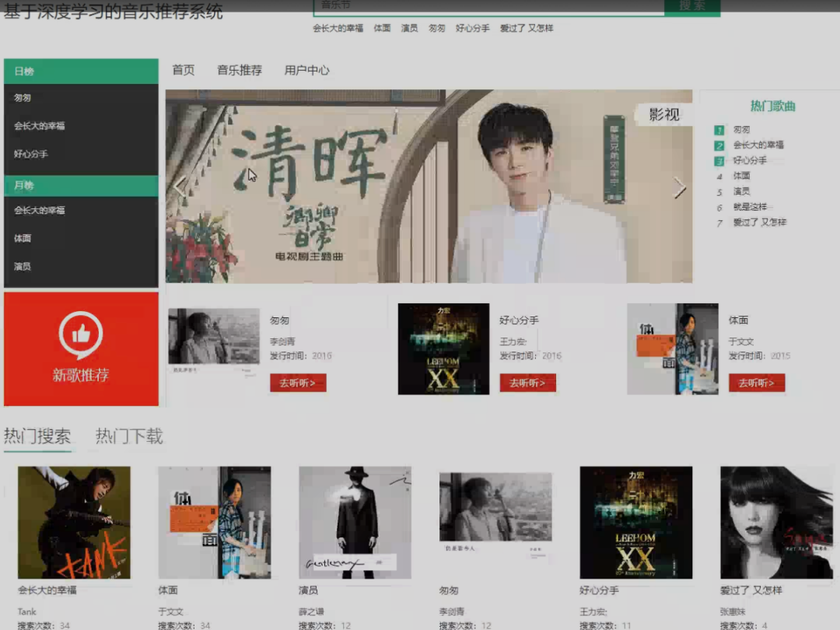Click 去听听 button for 好心分手

point(527,383)
